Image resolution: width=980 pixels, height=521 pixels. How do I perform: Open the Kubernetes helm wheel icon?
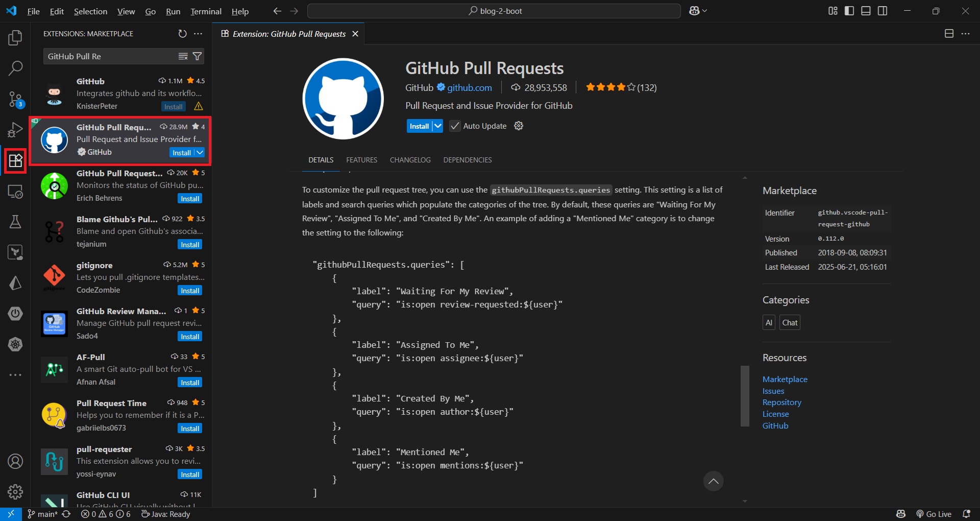pos(15,344)
